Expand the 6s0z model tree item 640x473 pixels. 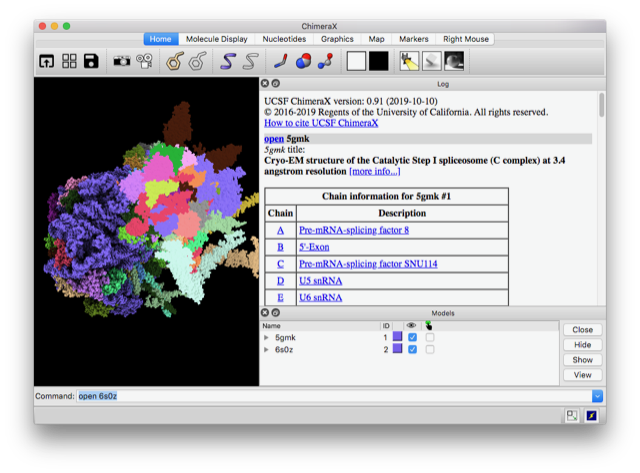266,350
